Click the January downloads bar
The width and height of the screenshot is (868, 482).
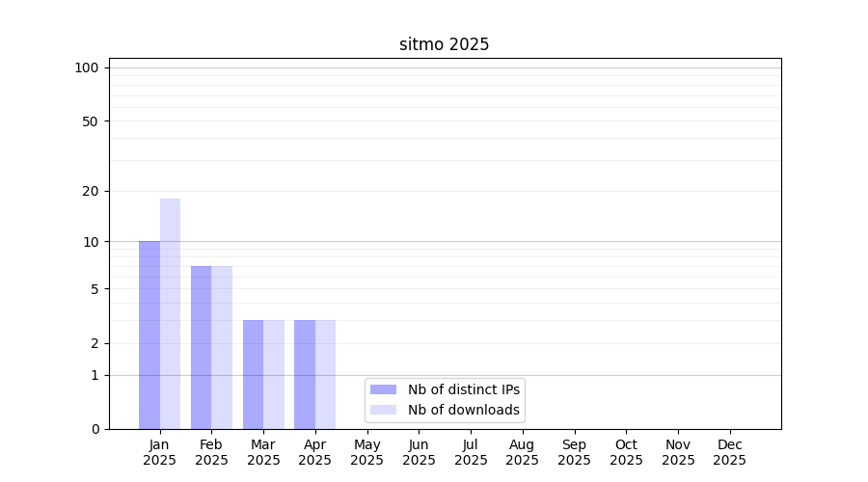pyautogui.click(x=171, y=313)
